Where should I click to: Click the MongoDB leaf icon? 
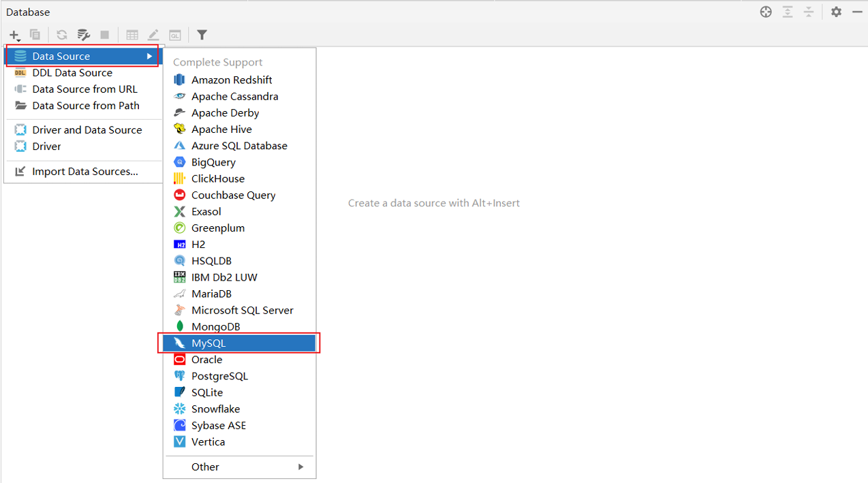[x=180, y=326]
